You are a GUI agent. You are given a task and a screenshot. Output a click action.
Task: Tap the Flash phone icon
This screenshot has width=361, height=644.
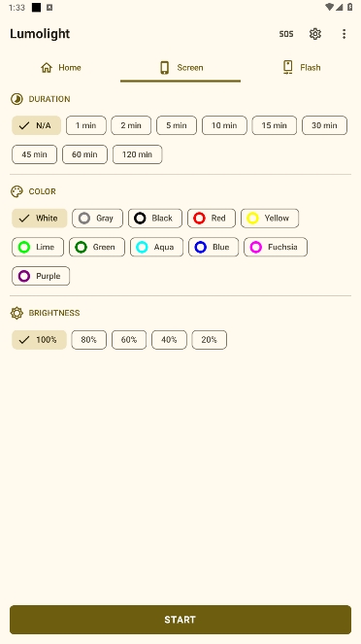[x=288, y=67]
